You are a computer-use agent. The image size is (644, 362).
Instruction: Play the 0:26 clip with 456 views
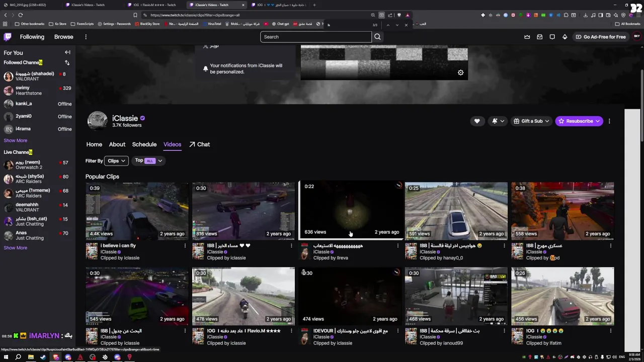click(562, 296)
